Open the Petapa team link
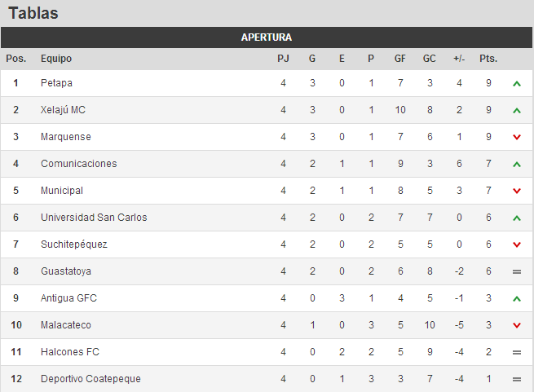 pos(56,83)
